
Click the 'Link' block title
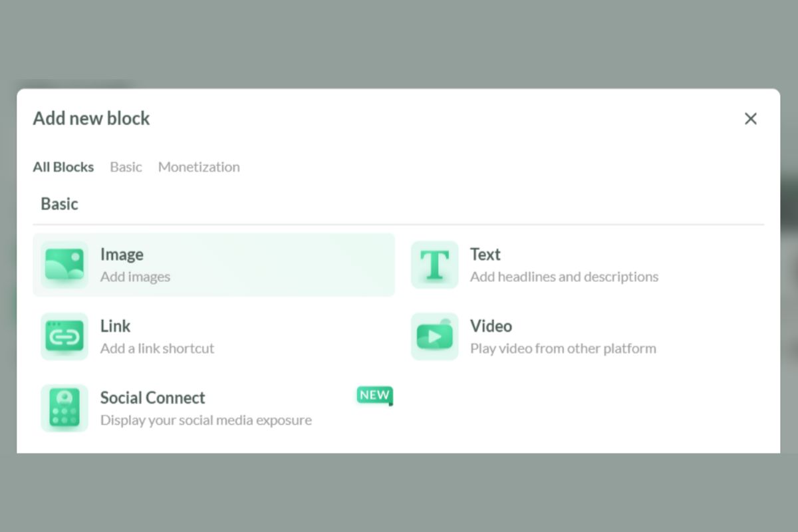point(115,327)
